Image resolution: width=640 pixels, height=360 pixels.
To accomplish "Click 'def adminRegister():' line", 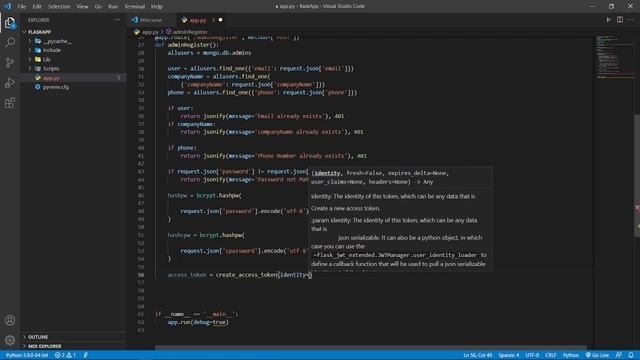I will 187,45.
